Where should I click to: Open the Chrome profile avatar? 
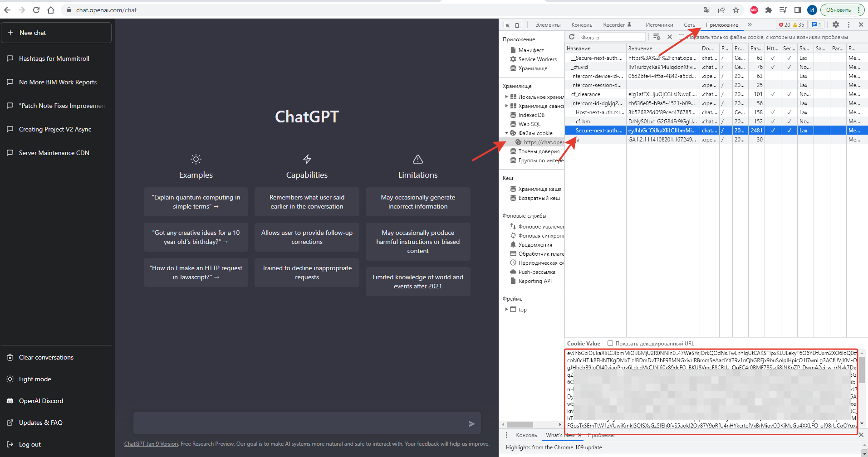[812, 10]
